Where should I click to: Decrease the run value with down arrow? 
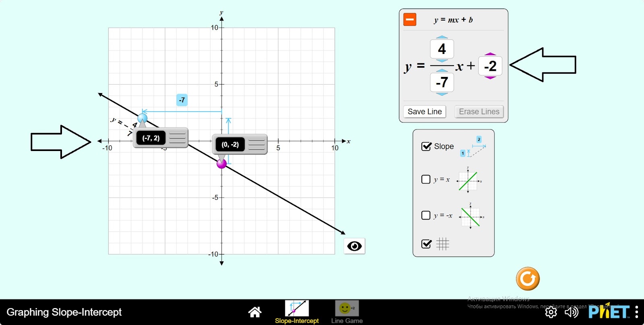pyautogui.click(x=442, y=94)
